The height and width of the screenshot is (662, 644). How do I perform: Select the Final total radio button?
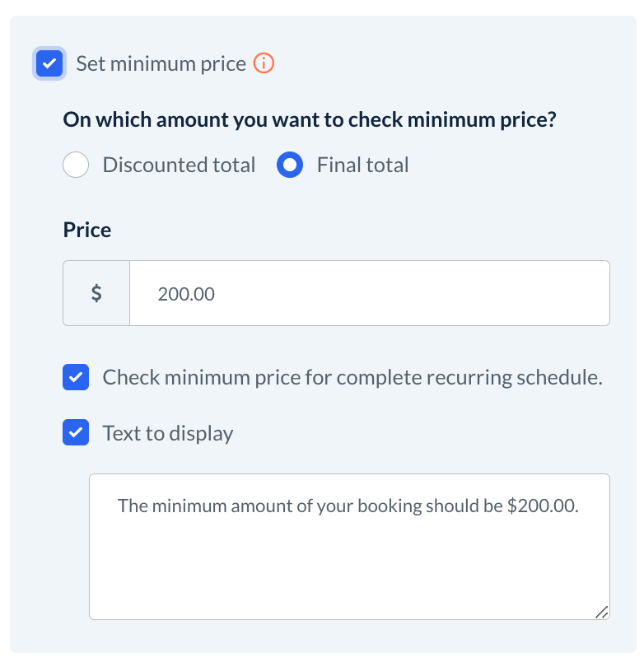pos(290,165)
